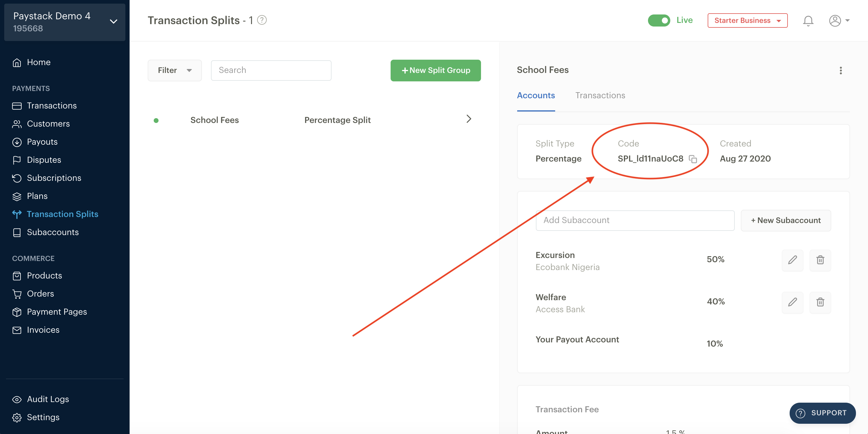The image size is (868, 434).
Task: Click the Audit Logs eye icon
Action: [17, 399]
